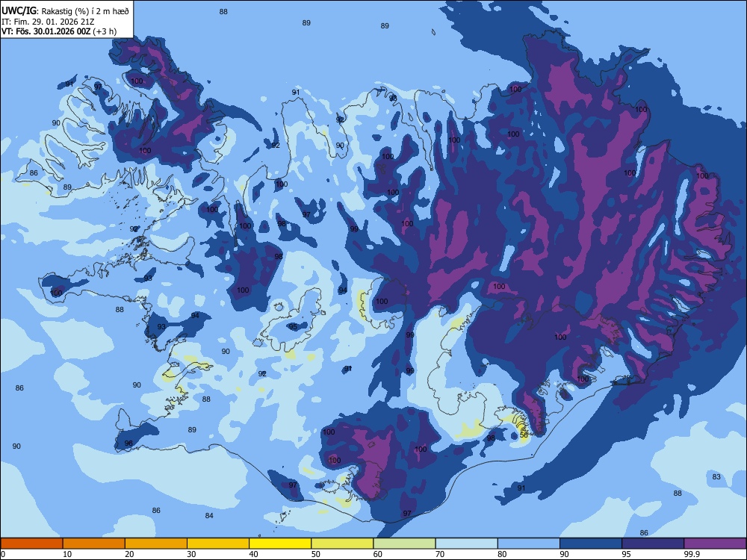Viewport: 747px width, 560px height.
Task: Select the "83" humidity value over the sea
Action: tap(716, 476)
